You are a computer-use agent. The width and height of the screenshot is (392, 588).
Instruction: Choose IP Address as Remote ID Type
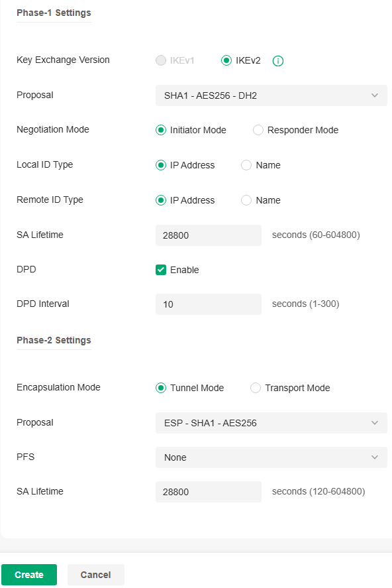(x=160, y=200)
